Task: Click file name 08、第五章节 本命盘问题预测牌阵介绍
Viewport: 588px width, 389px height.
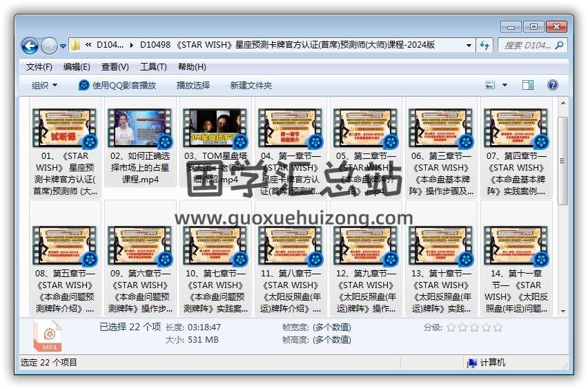Action: [64, 291]
